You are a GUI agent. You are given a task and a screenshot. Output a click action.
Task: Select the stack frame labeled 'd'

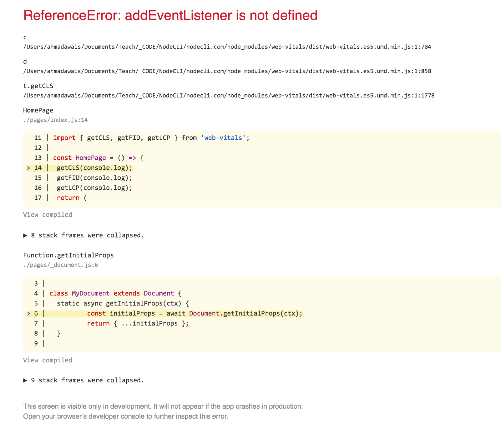[25, 61]
